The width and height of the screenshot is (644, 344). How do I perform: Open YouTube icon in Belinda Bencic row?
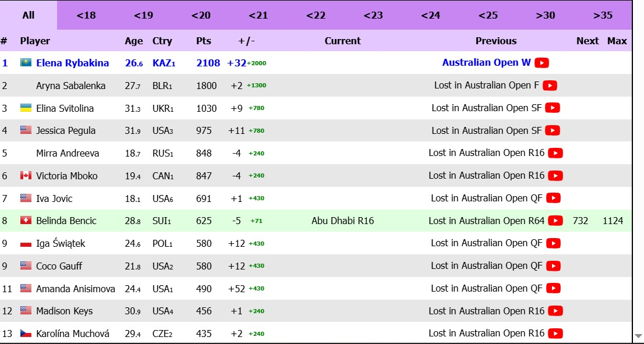point(555,221)
